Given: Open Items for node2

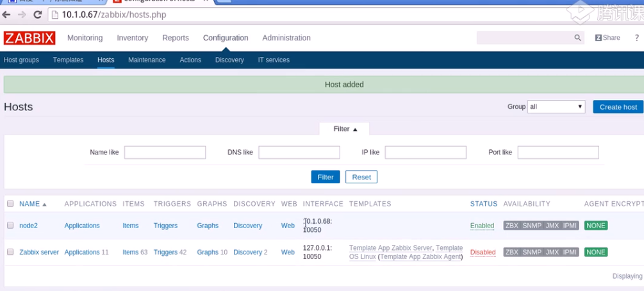Looking at the screenshot, I should 131,226.
